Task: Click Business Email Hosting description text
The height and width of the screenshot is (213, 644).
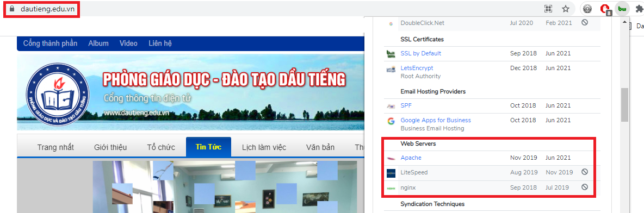Action: pos(432,128)
